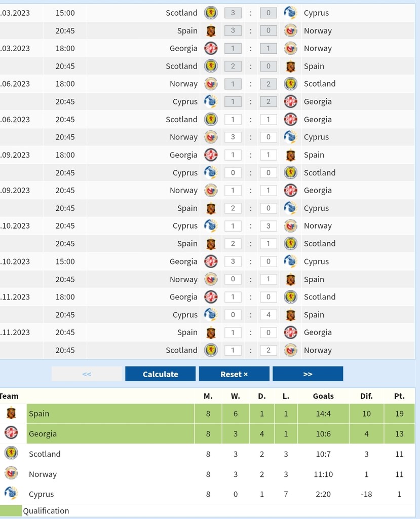This screenshot has width=420, height=519.
Task: Select Scotland's score field in Scotland–Spain match
Action: point(233,66)
